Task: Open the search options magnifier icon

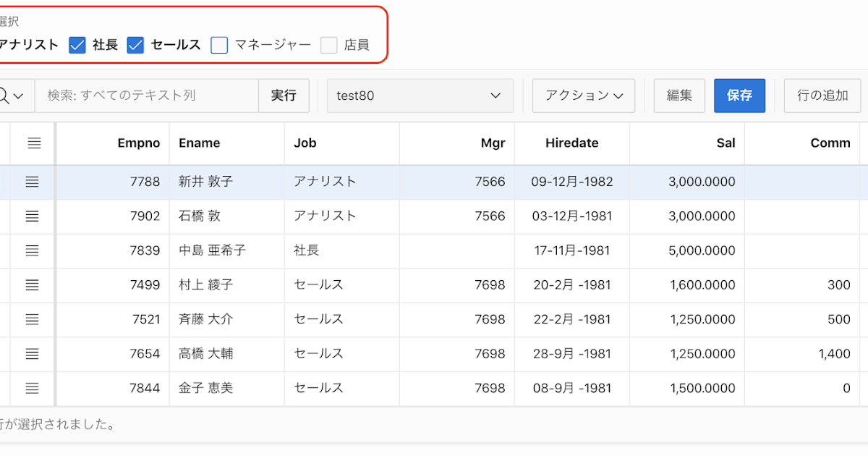Action: coord(10,95)
